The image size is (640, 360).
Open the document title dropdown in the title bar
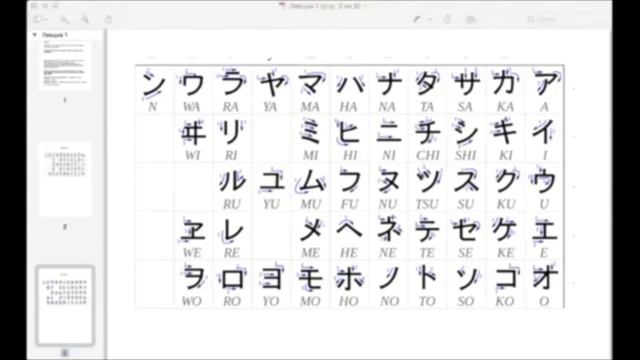(x=365, y=6)
